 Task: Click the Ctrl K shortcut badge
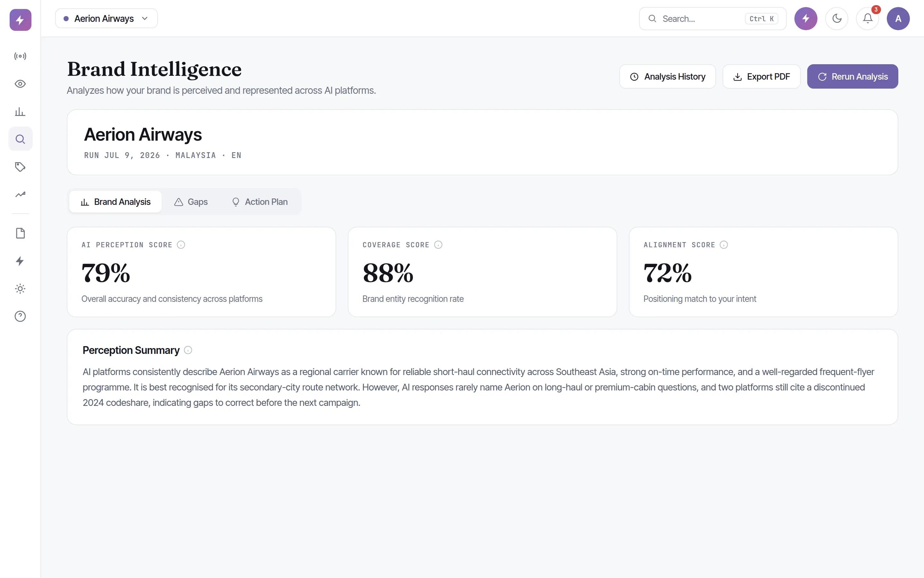pyautogui.click(x=761, y=18)
